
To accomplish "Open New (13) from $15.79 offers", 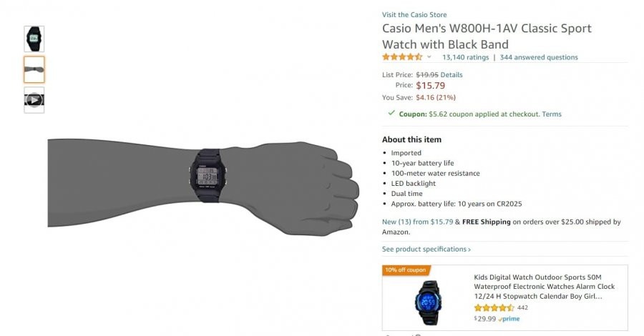I will (x=417, y=222).
